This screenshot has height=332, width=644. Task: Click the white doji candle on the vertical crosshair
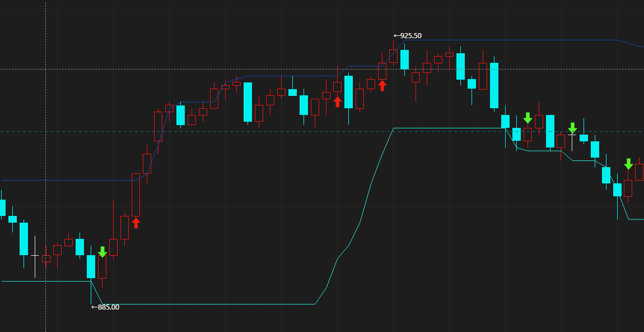tap(35, 255)
